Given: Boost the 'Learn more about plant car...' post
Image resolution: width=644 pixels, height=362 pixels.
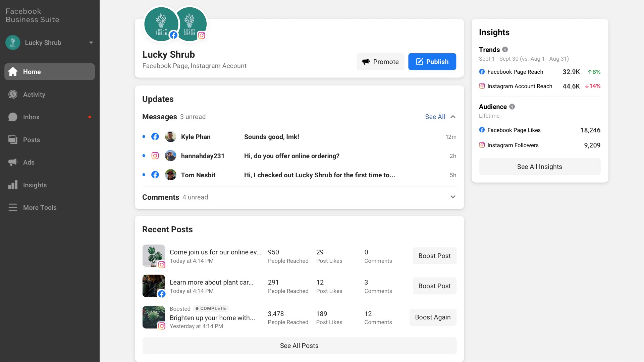Looking at the screenshot, I should (x=434, y=286).
